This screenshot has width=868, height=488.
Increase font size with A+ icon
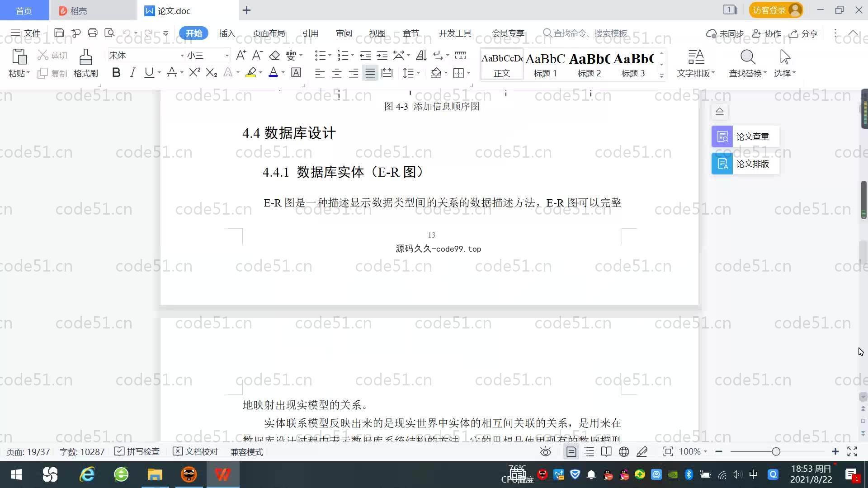coord(241,55)
